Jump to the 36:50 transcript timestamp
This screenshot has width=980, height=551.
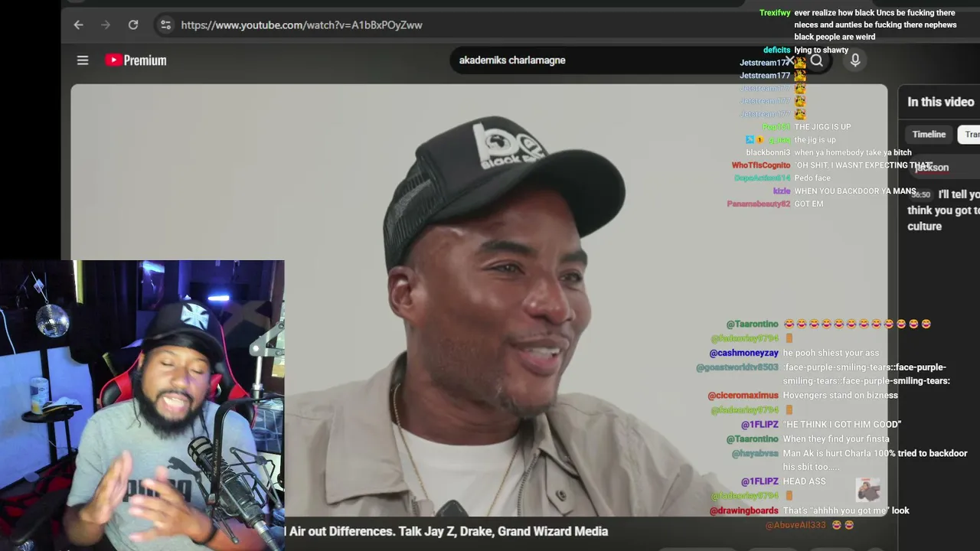[x=920, y=195]
